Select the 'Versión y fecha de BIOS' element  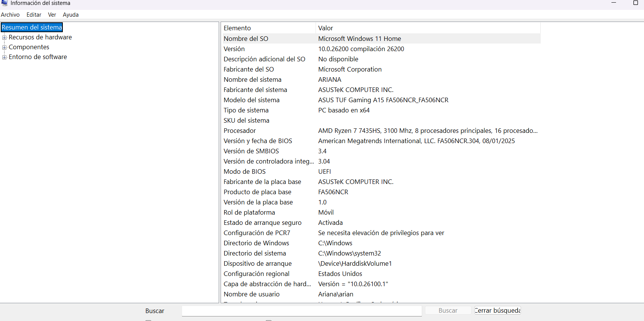[x=258, y=141]
